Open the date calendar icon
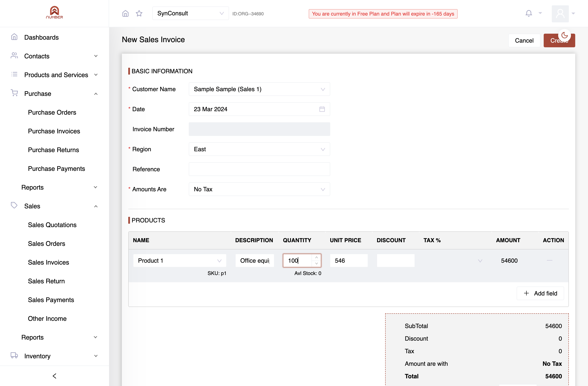 pyautogui.click(x=322, y=109)
